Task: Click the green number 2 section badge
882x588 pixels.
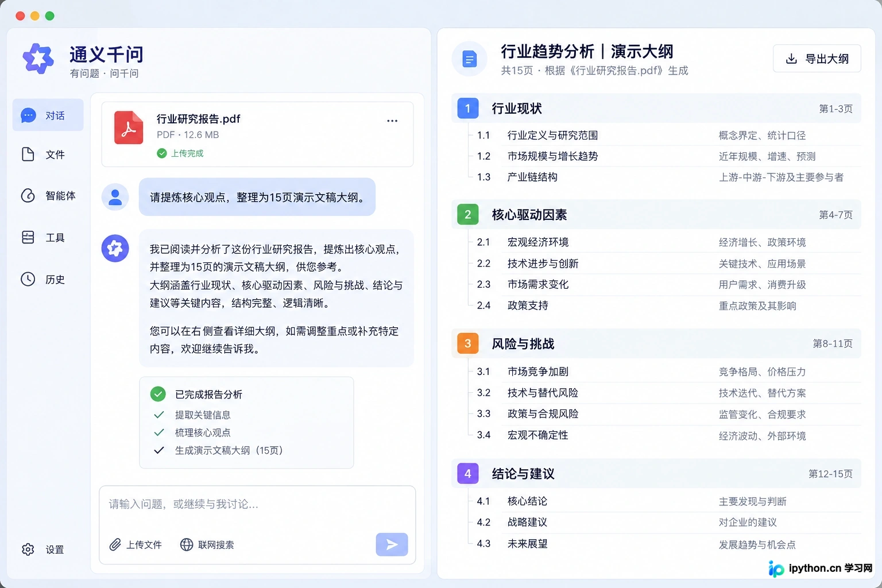Action: pos(468,215)
